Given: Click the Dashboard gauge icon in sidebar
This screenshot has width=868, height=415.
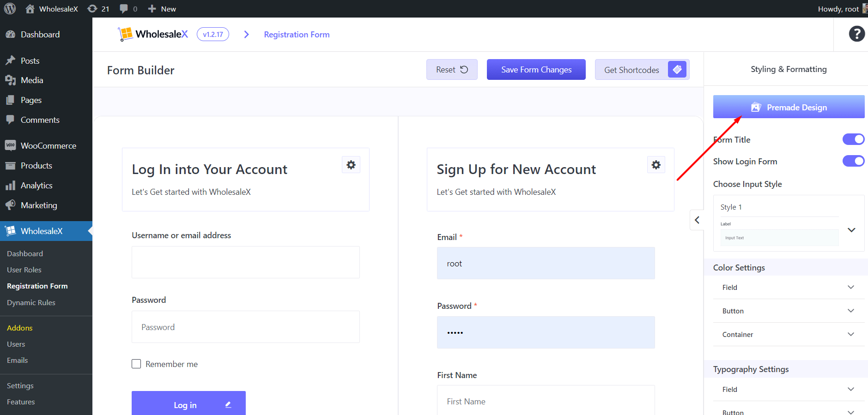Looking at the screenshot, I should (x=10, y=34).
